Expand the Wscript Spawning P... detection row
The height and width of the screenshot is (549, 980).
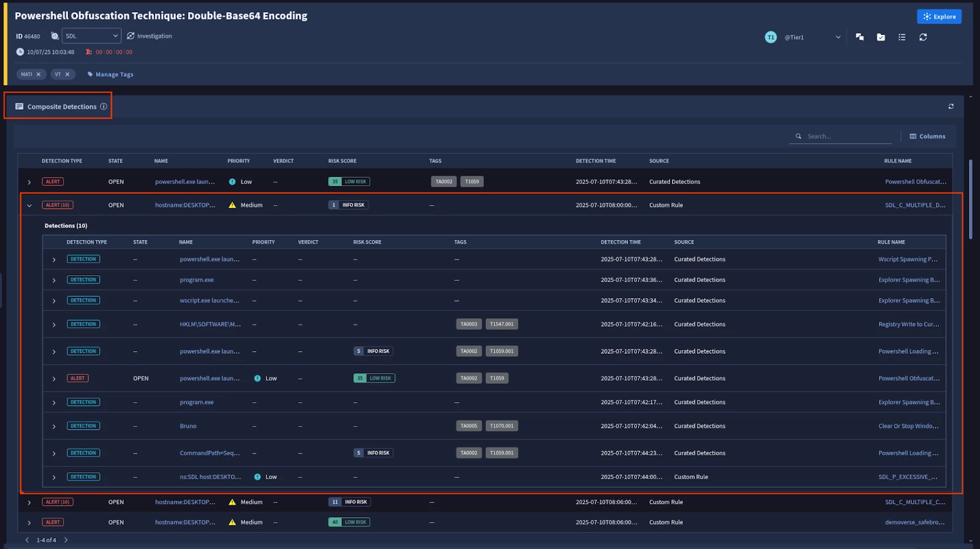click(54, 260)
